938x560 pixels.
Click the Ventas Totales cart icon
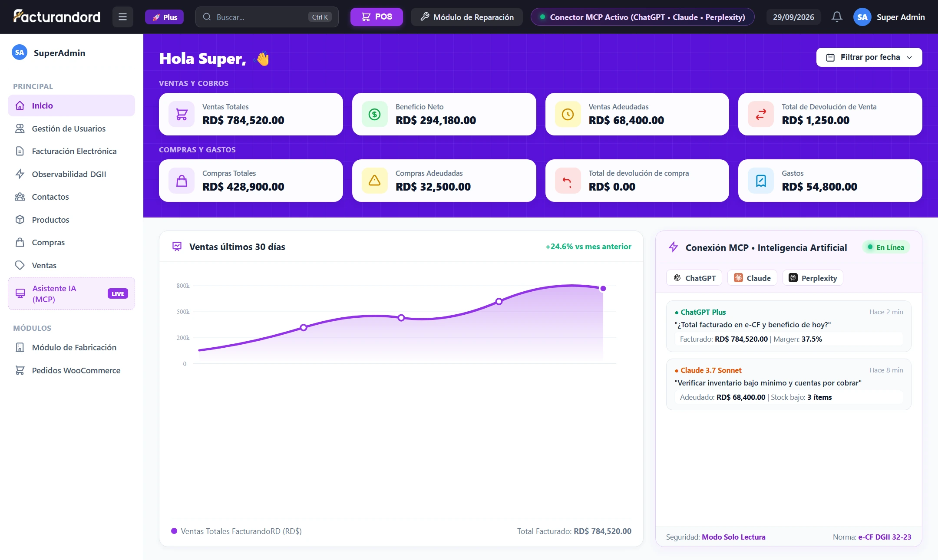(x=182, y=114)
